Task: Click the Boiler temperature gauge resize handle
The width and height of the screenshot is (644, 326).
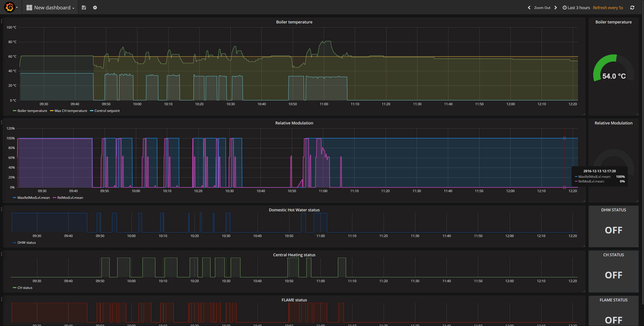Action: (x=637, y=114)
